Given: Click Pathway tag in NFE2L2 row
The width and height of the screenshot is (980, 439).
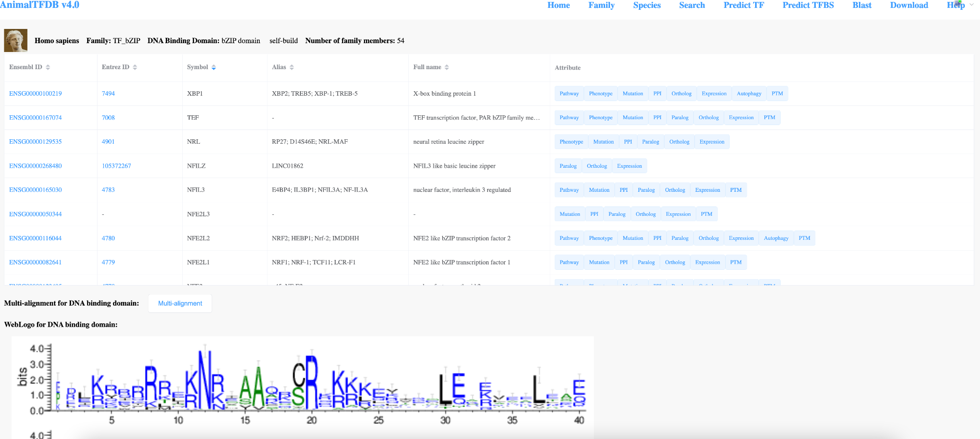Looking at the screenshot, I should point(569,238).
